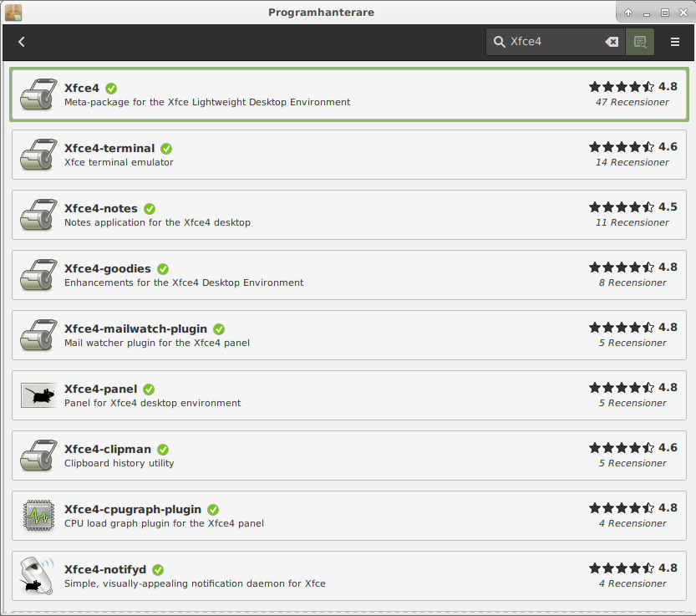
Task: Click the back arrow in the header
Action: tap(22, 42)
